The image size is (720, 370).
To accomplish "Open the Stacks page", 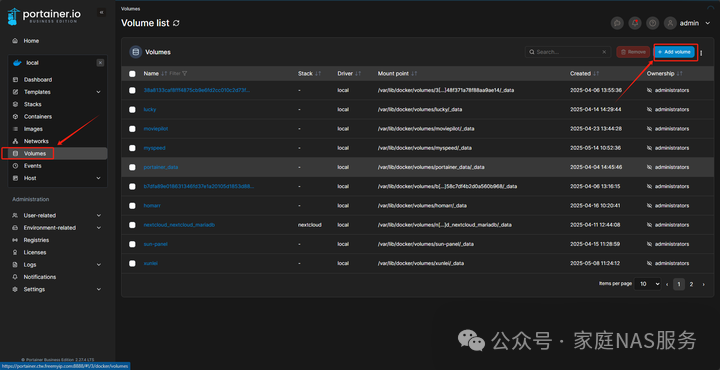I will (33, 104).
